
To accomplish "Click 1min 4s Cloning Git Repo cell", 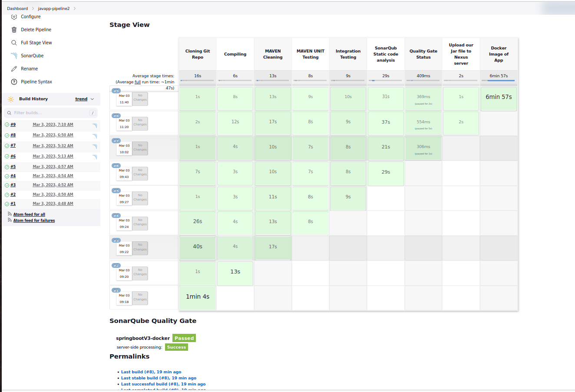I will (x=198, y=298).
